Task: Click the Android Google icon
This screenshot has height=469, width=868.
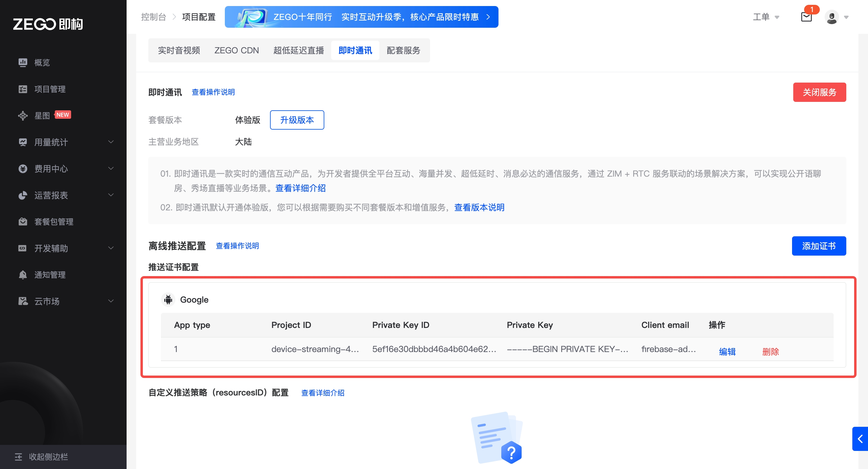Action: coord(168,300)
